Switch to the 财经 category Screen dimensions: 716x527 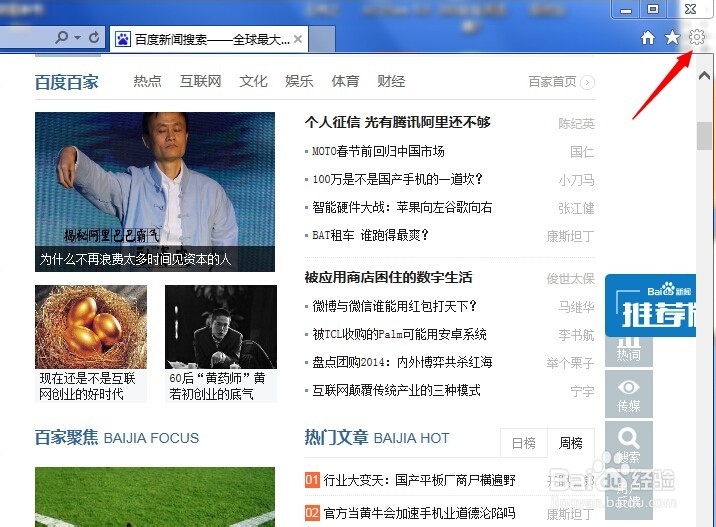click(x=391, y=81)
